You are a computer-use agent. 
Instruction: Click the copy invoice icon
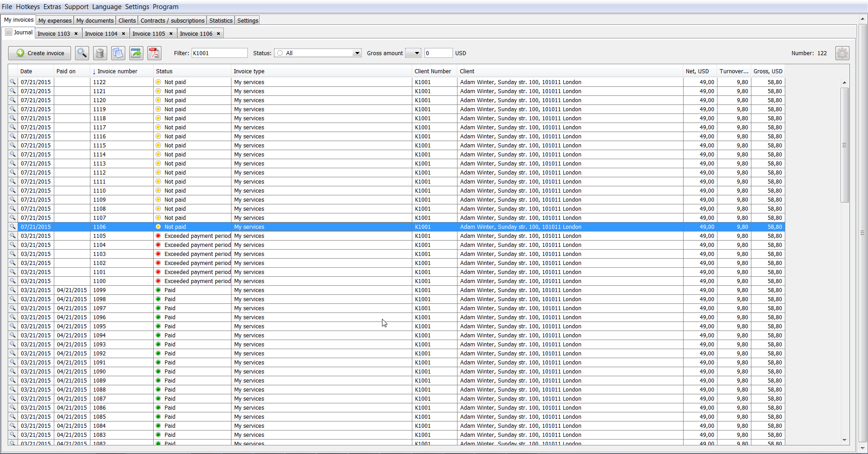[x=118, y=53]
